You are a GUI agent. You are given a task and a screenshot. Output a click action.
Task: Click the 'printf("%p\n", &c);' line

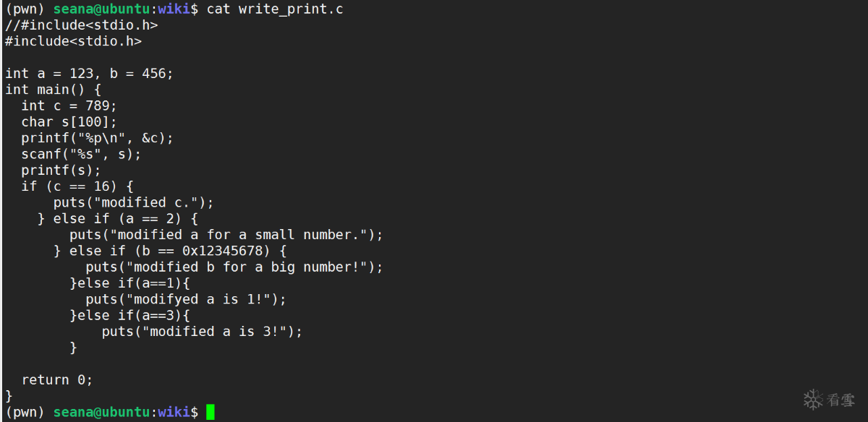pyautogui.click(x=97, y=137)
